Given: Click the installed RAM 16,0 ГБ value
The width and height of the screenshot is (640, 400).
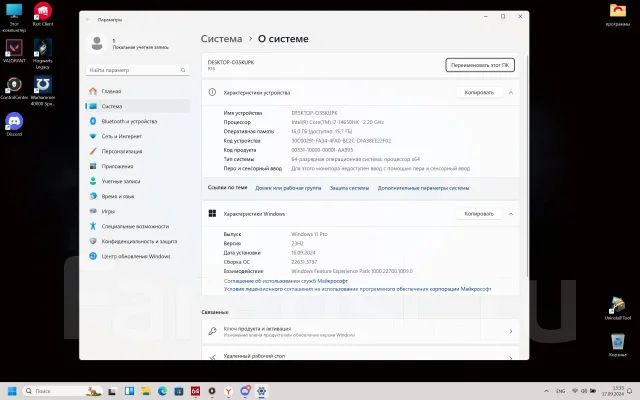Looking at the screenshot, I should point(322,131).
